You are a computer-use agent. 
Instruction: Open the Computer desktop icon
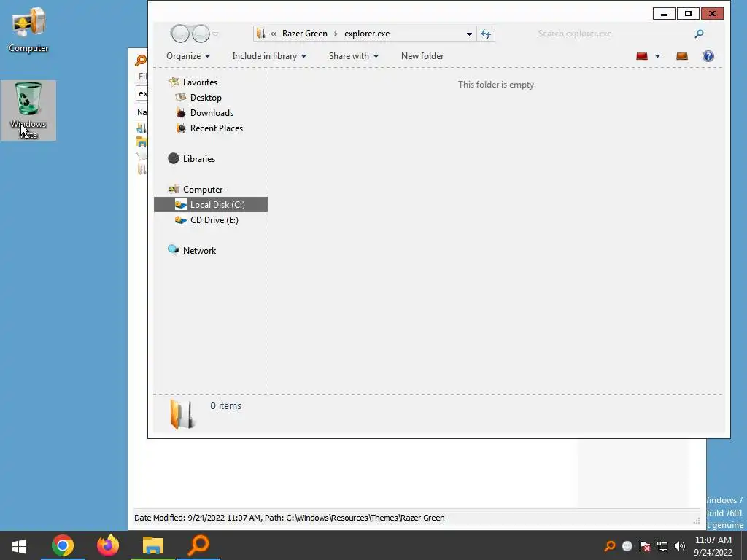pyautogui.click(x=28, y=29)
